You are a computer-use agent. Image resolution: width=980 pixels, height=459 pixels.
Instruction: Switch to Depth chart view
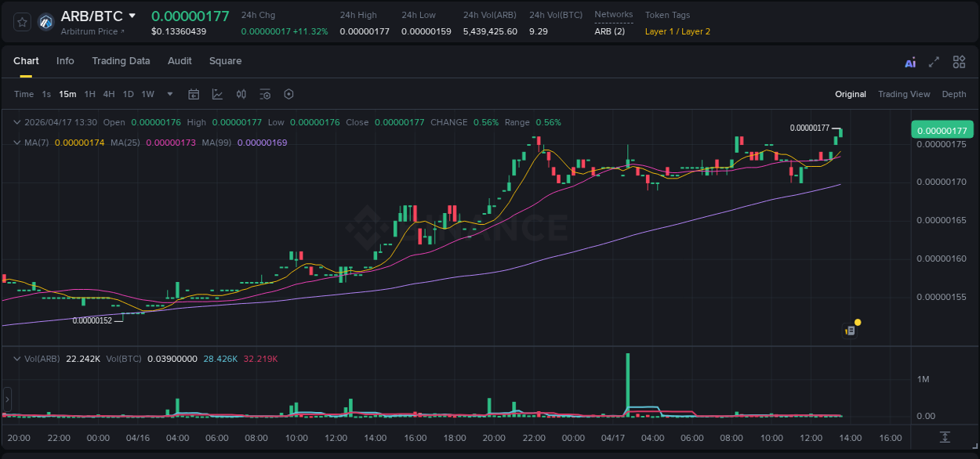coord(953,94)
